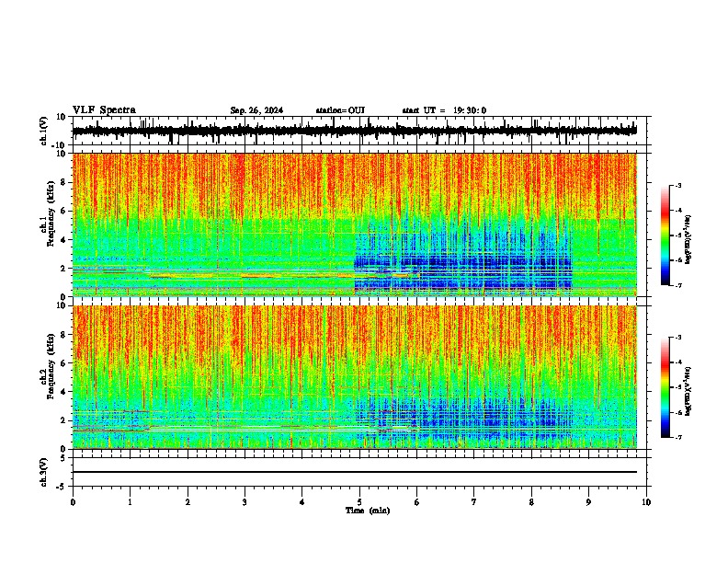This screenshot has height=563, width=728.
Task: Click the "ch.3(V)" axis label
Action: pyautogui.click(x=44, y=472)
